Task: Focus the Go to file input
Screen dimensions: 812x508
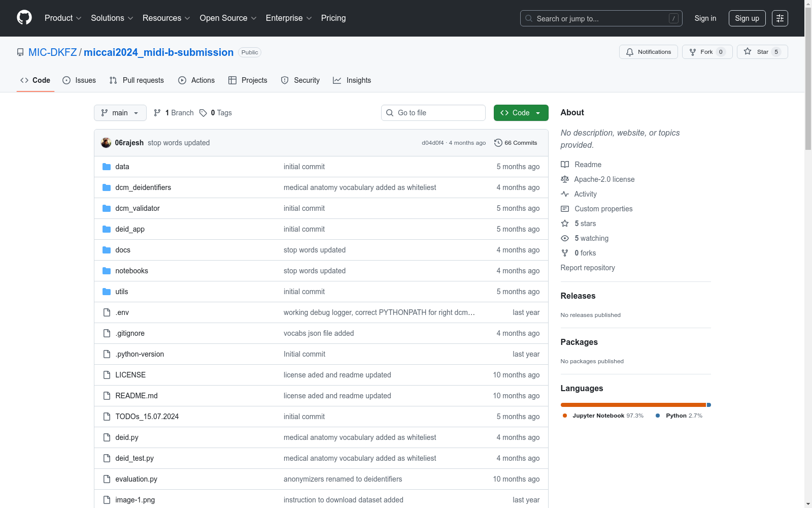Action: (433, 113)
